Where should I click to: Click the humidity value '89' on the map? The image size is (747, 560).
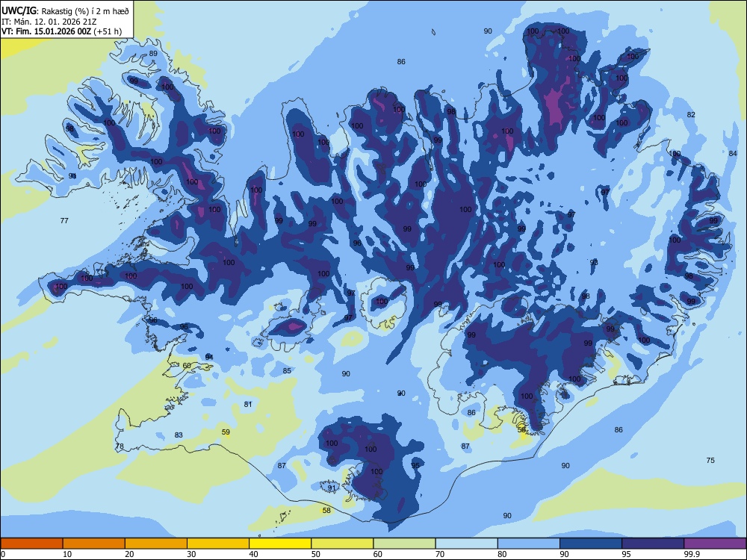coord(153,53)
